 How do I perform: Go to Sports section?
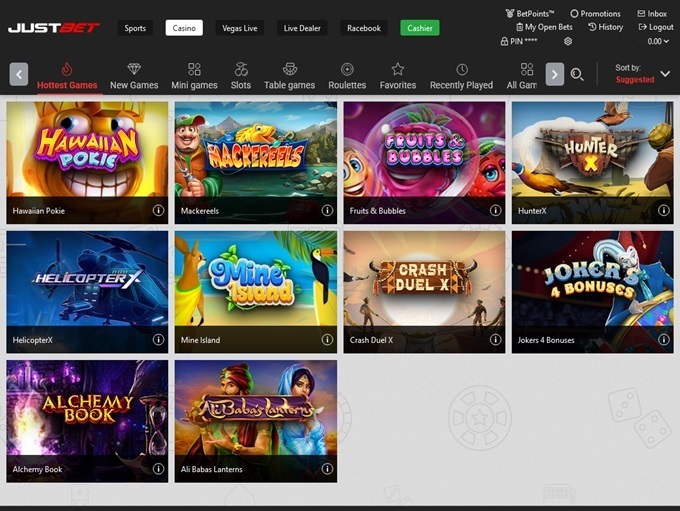135,28
